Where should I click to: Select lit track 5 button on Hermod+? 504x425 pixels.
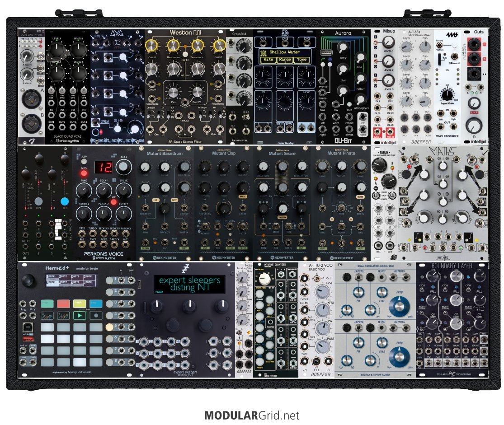109,327
